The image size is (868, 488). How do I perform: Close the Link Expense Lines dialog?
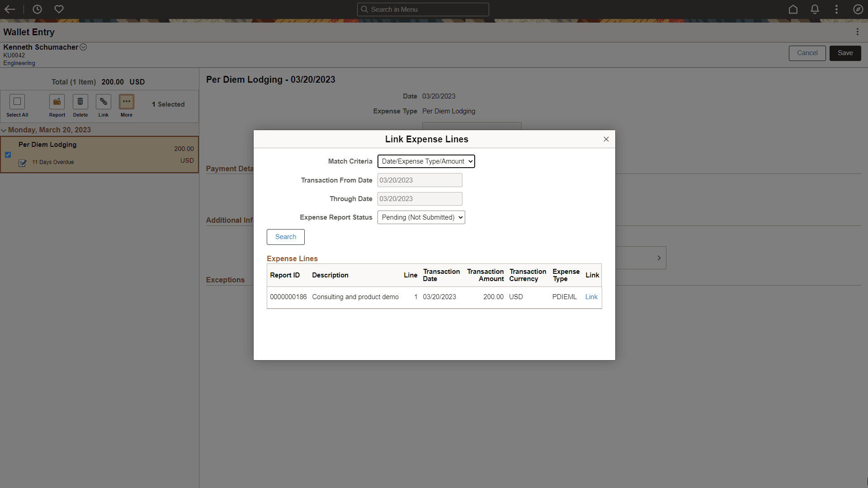606,139
